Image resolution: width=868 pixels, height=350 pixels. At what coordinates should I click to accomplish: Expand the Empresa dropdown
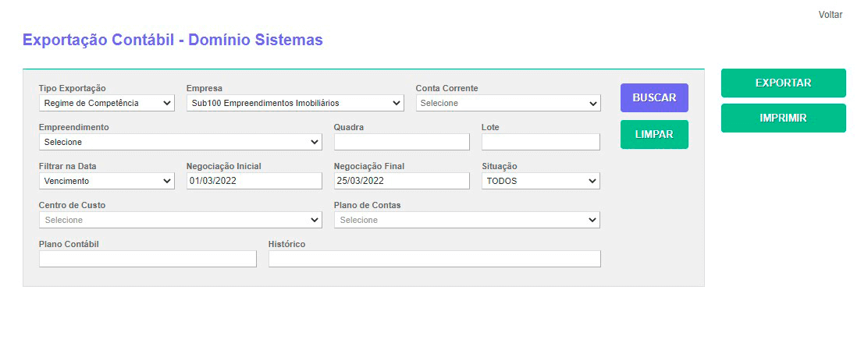coord(295,103)
